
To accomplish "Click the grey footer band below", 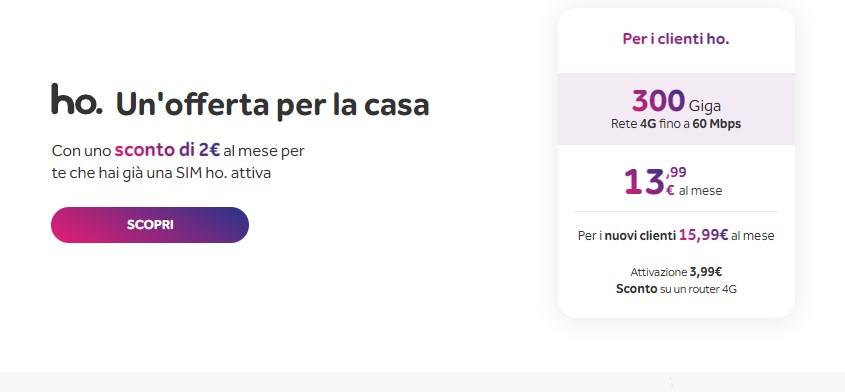I will pyautogui.click(x=422, y=382).
